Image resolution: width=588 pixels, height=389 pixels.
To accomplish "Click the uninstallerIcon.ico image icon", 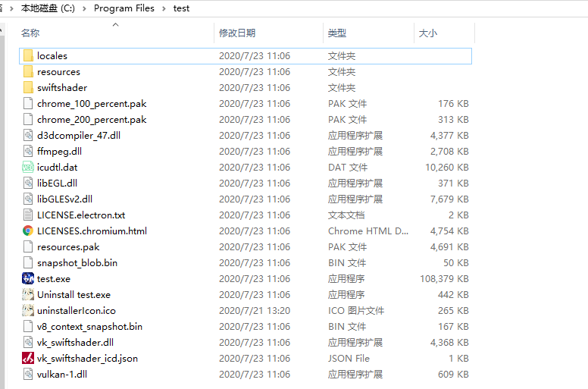I will [x=28, y=311].
